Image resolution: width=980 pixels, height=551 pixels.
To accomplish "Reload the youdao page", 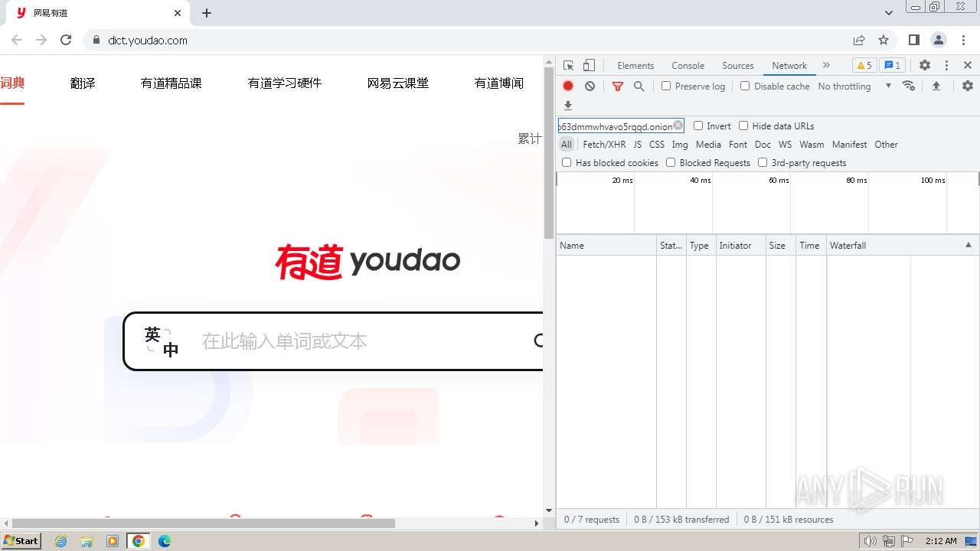I will pyautogui.click(x=66, y=40).
